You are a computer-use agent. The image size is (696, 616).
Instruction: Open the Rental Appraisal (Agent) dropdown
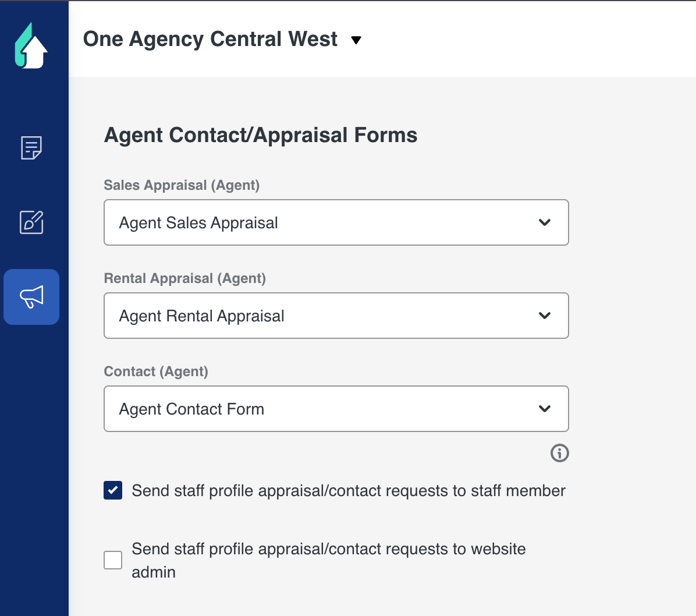(x=336, y=316)
